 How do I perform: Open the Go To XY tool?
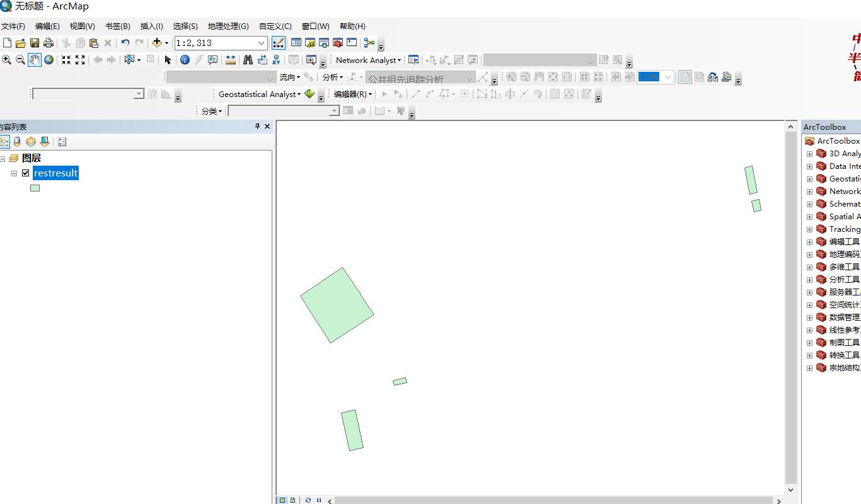coord(276,60)
